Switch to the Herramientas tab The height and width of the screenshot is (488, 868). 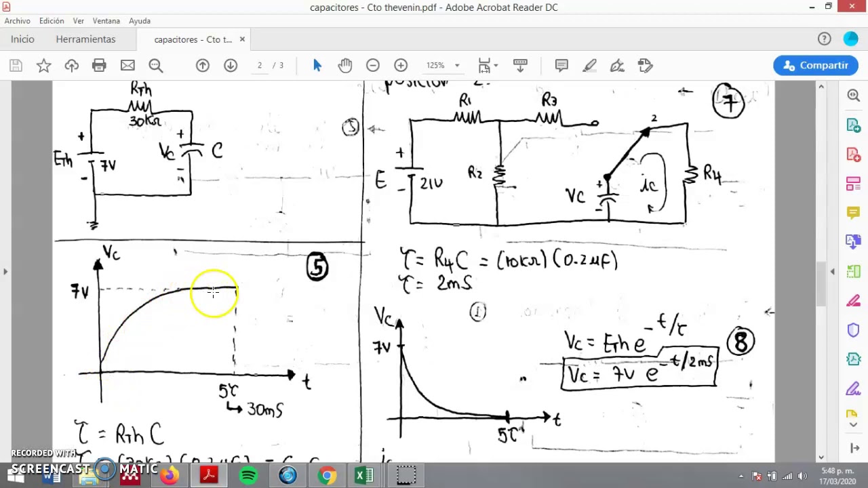click(x=85, y=39)
